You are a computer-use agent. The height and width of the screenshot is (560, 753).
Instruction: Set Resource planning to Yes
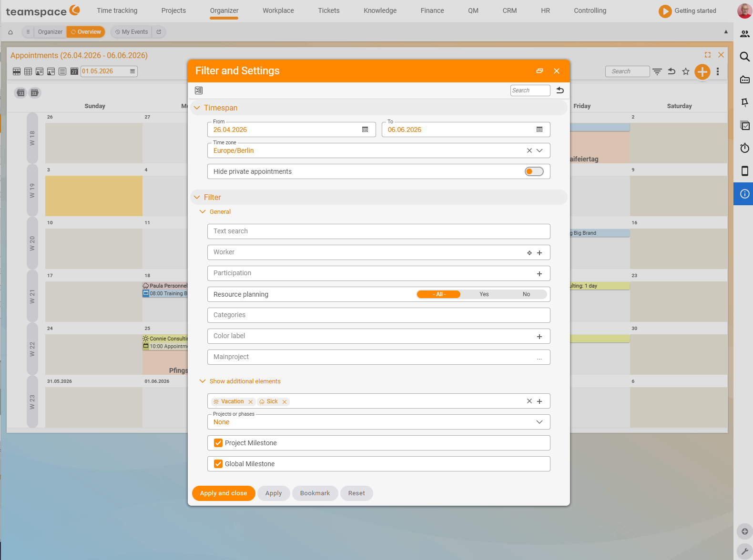[x=484, y=294]
